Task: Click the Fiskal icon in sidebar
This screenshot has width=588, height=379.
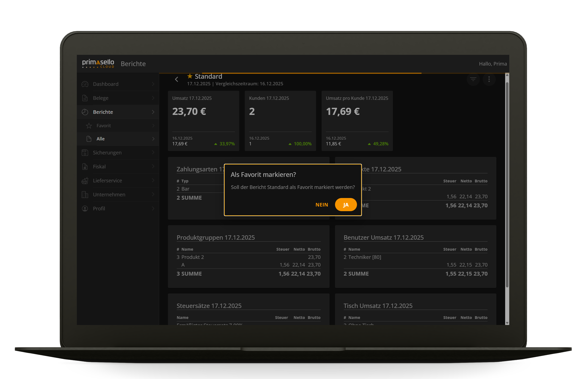Action: 85,167
